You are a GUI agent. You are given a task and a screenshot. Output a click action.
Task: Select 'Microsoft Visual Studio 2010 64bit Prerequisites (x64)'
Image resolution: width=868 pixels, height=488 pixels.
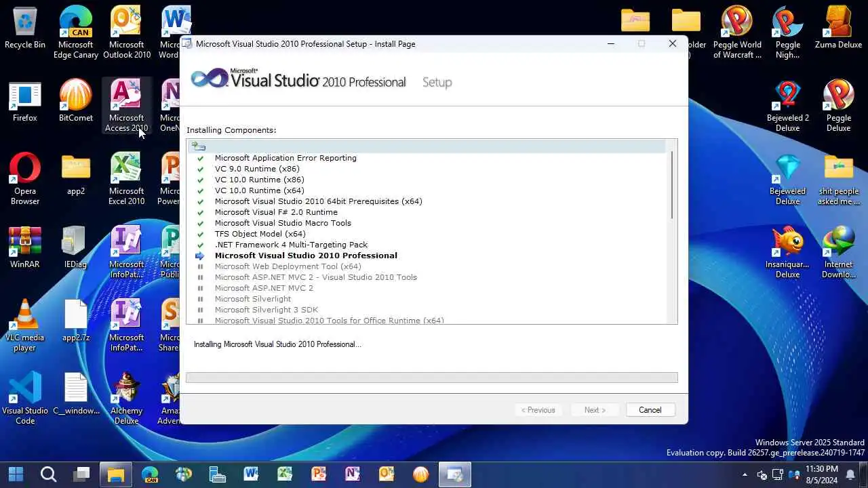tap(318, 201)
